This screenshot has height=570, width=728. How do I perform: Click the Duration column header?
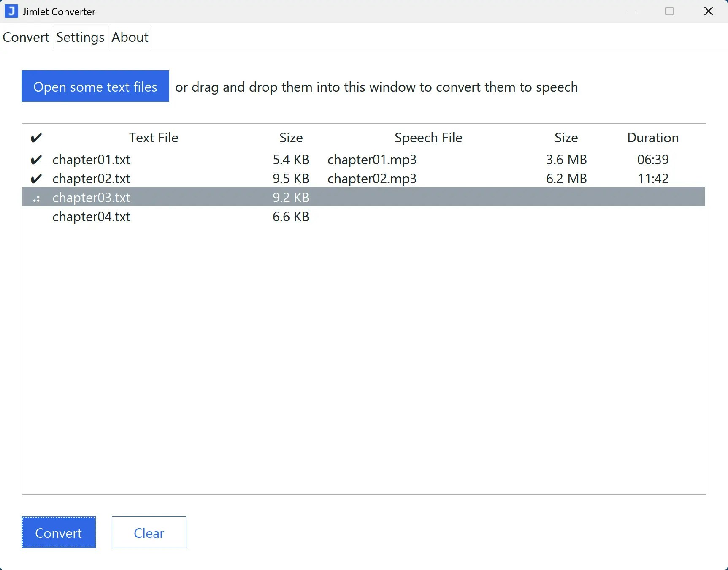653,137
